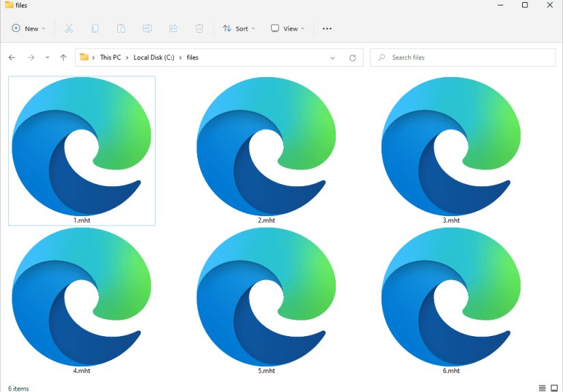Viewport: 563px width, 392px height.
Task: Refresh the files folder view
Action: click(353, 58)
